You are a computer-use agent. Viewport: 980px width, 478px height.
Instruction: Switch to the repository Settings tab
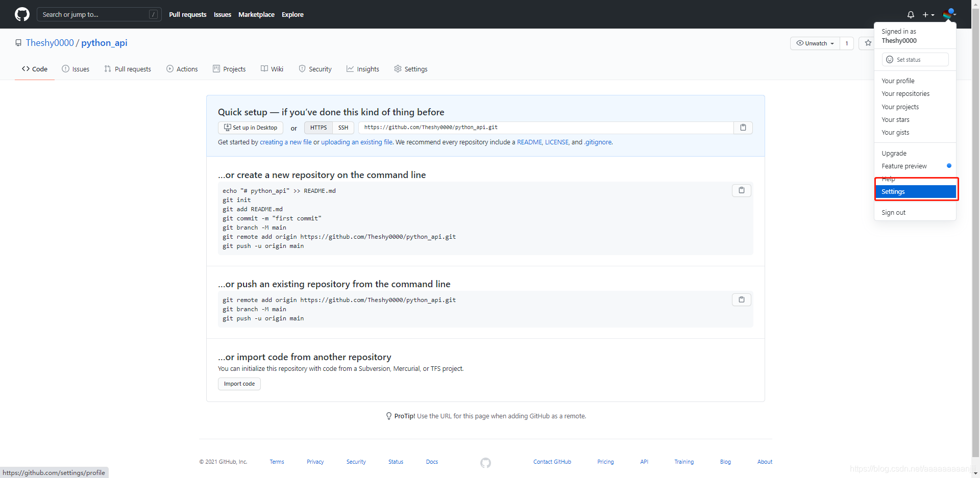(x=411, y=69)
